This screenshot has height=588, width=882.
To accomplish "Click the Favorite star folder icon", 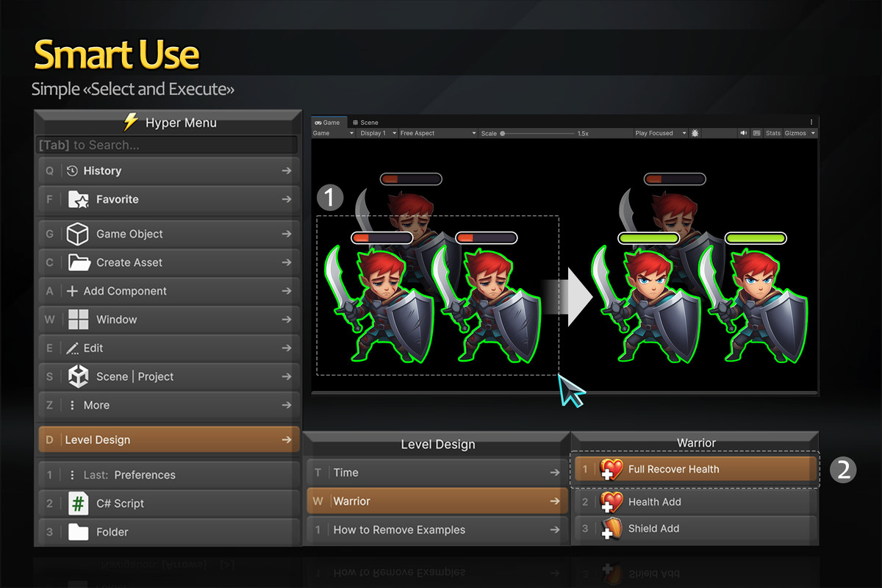I will tap(78, 199).
